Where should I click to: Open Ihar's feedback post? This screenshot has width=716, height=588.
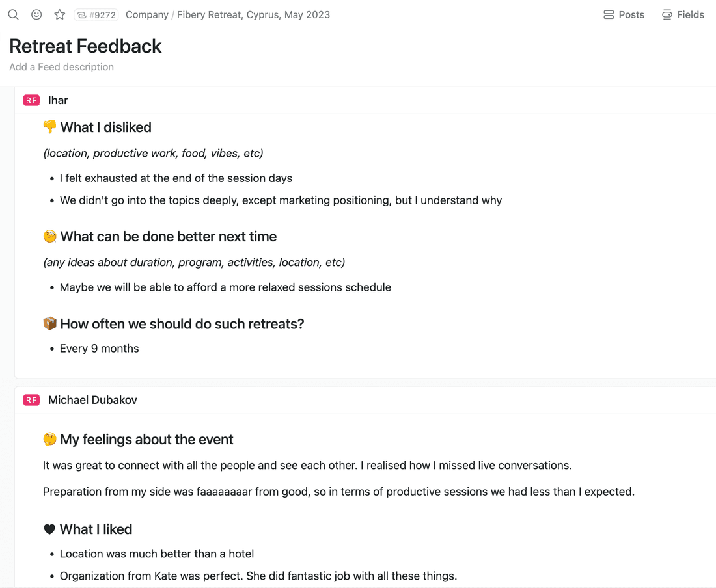pos(58,100)
